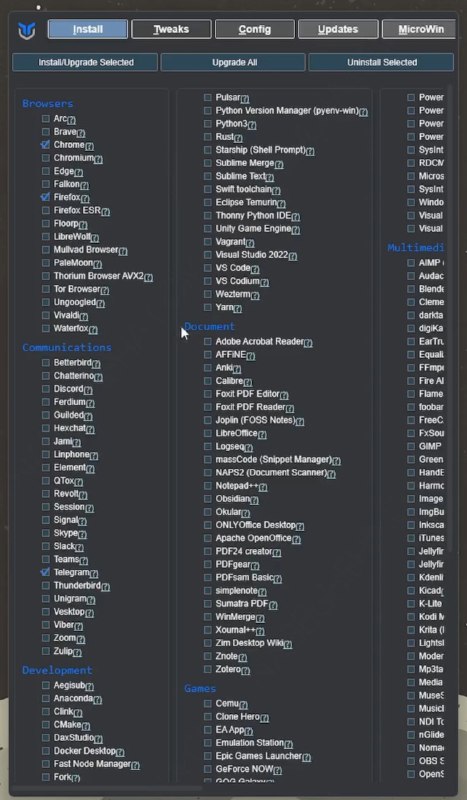Open the help link next to Notepad++
The height and width of the screenshot is (800, 467).
click(x=263, y=488)
